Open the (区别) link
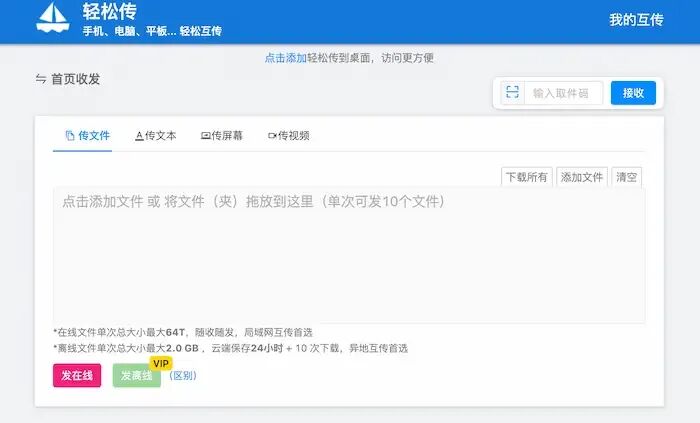This screenshot has width=700, height=423. (183, 375)
